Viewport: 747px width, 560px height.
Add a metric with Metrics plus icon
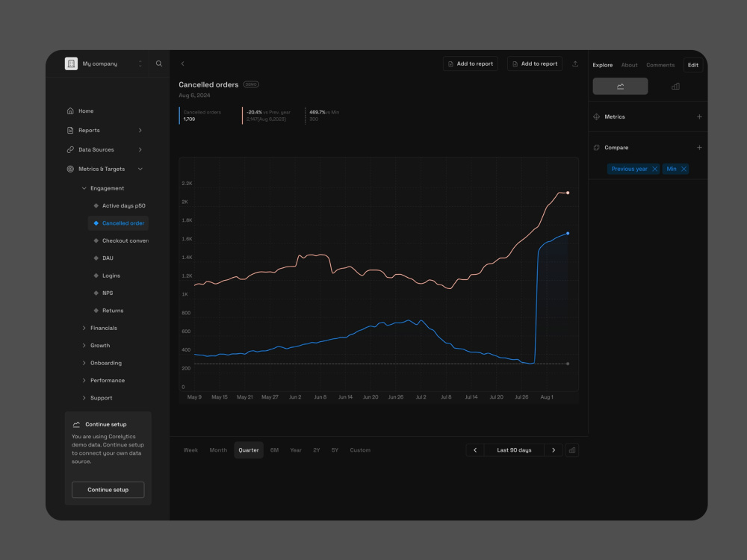tap(699, 116)
